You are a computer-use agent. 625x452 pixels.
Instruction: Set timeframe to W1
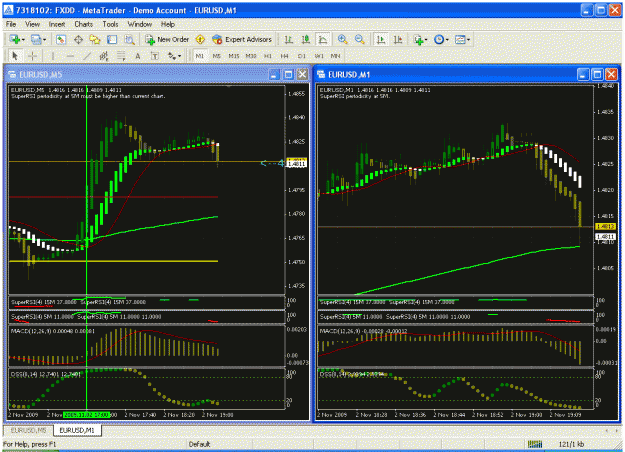pos(319,56)
